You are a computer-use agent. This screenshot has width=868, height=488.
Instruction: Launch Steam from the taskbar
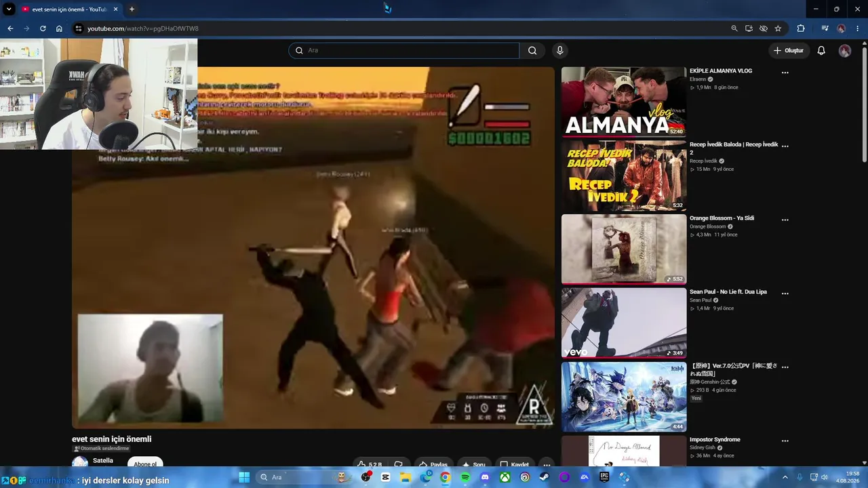(545, 477)
